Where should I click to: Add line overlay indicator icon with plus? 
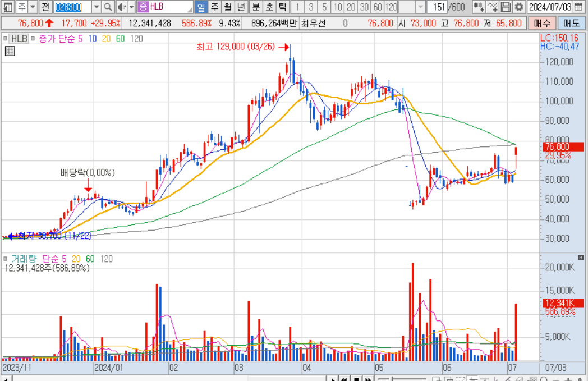pos(493,7)
